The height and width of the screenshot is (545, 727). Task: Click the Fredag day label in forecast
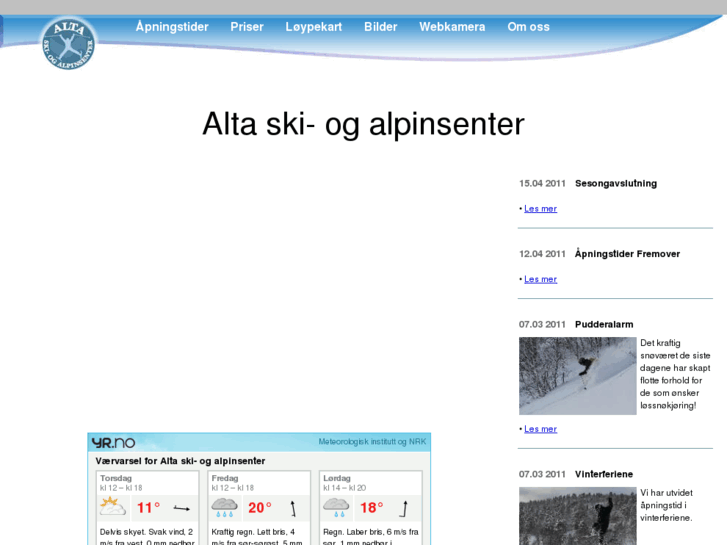click(225, 478)
